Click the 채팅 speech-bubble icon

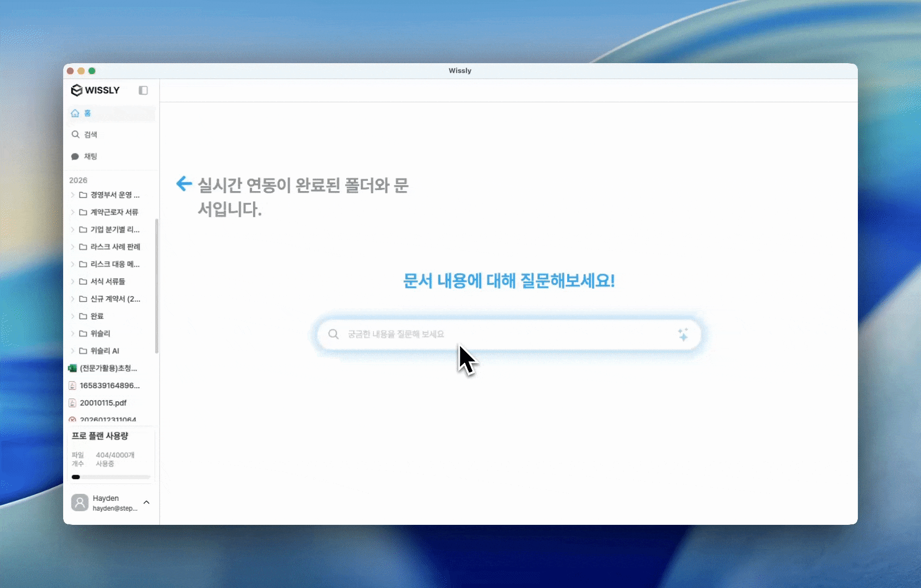click(75, 157)
